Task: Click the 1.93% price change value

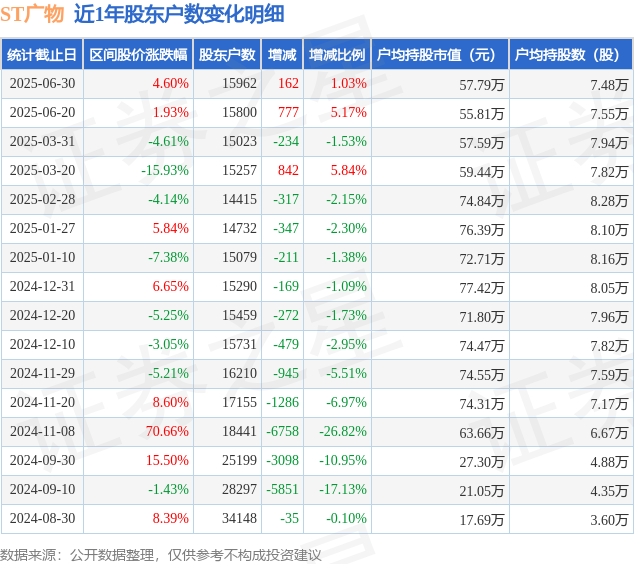Action: tap(171, 112)
